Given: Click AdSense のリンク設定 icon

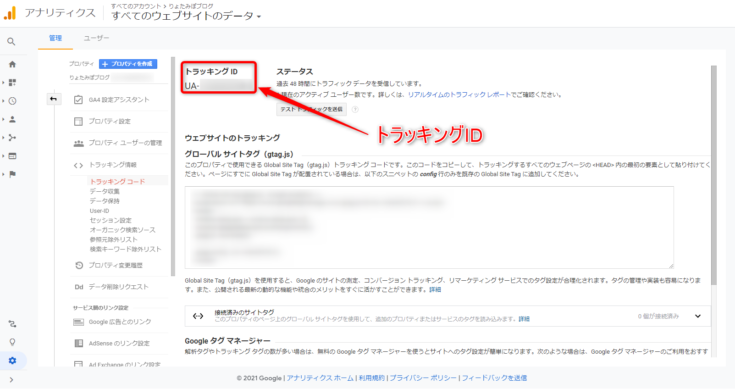Looking at the screenshot, I should [x=78, y=344].
